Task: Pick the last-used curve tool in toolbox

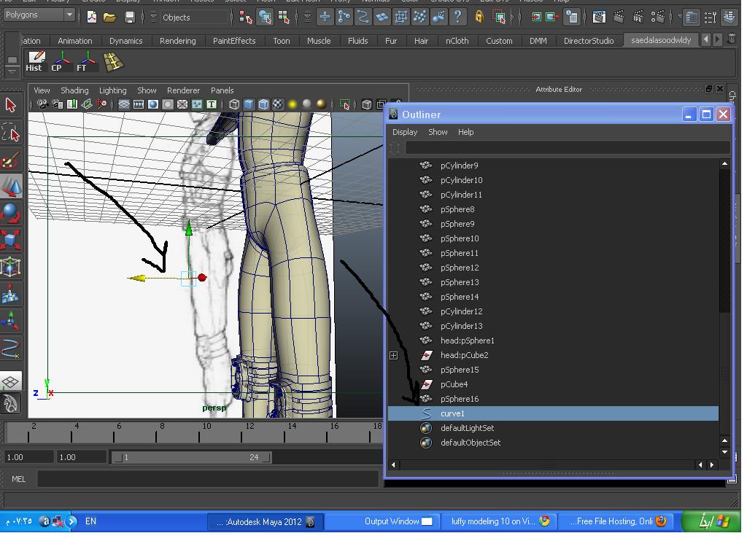Action: tap(10, 348)
